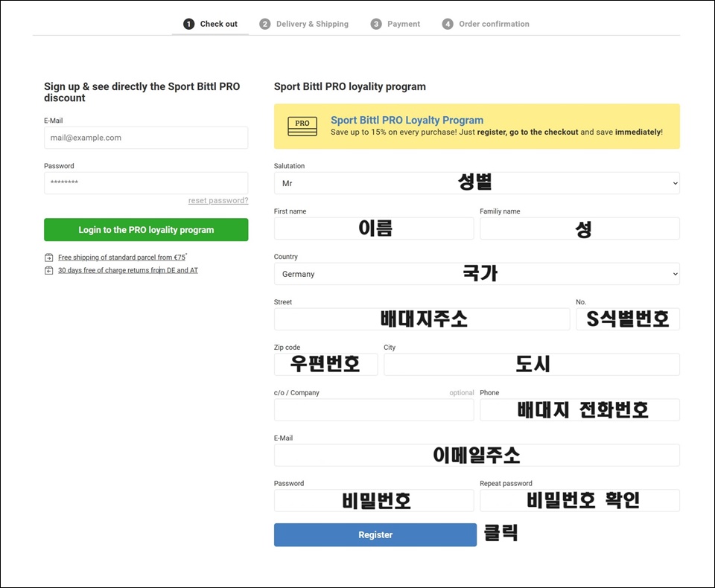Click the 'Salutation' field label
The image size is (715, 588).
point(289,166)
